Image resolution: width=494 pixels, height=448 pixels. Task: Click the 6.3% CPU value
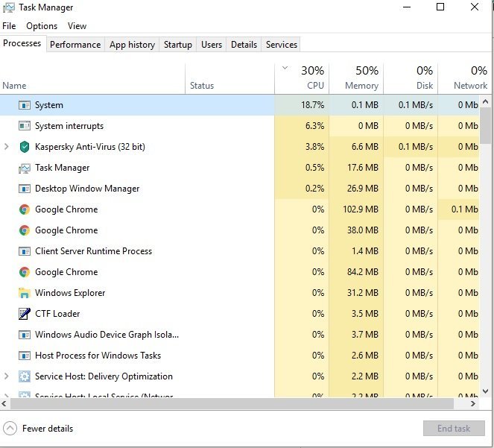(x=314, y=126)
